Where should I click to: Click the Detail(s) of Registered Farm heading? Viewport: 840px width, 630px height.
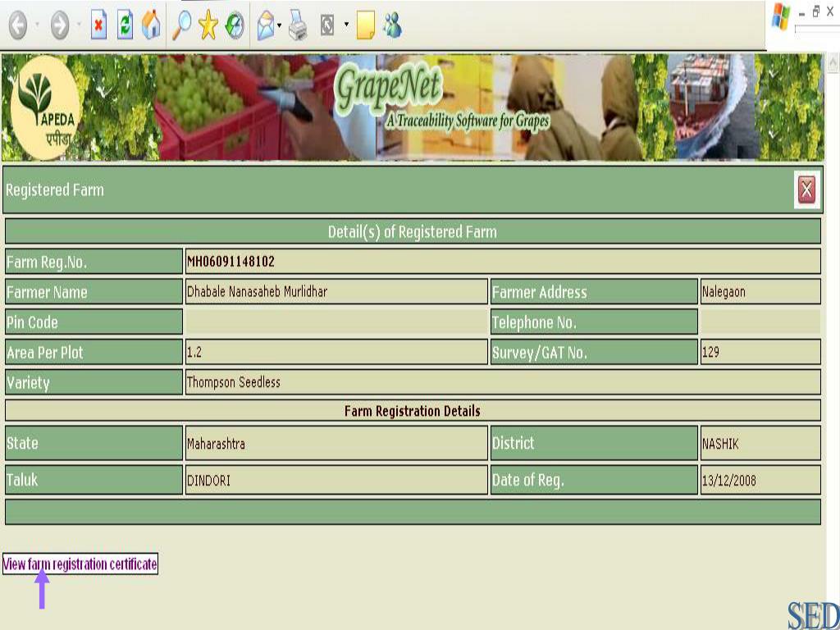click(x=413, y=231)
